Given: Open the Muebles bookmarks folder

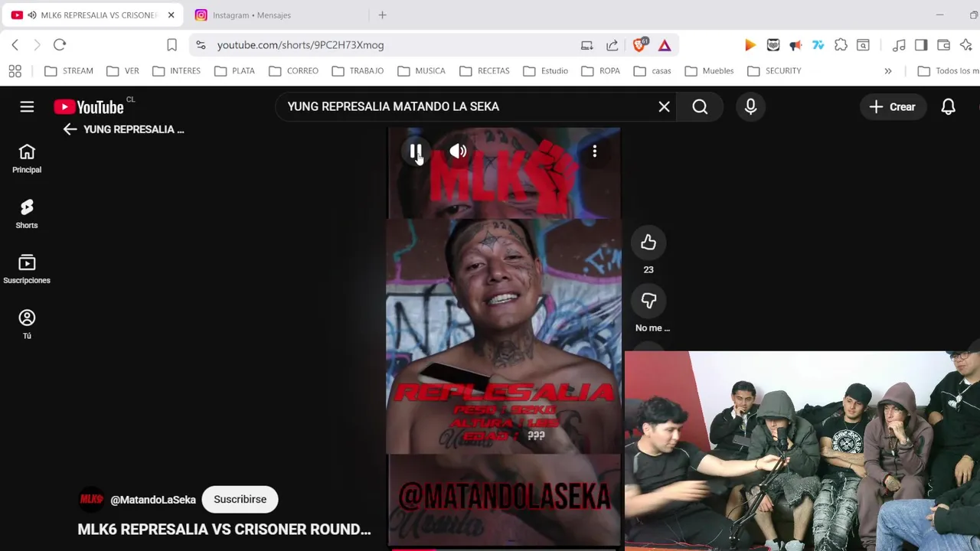Looking at the screenshot, I should [x=710, y=70].
